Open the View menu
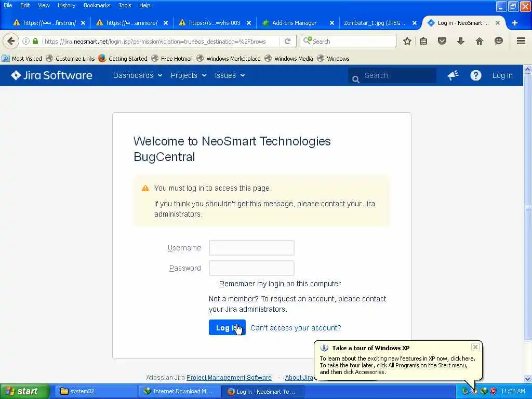Image resolution: width=532 pixels, height=399 pixels. (x=44, y=5)
